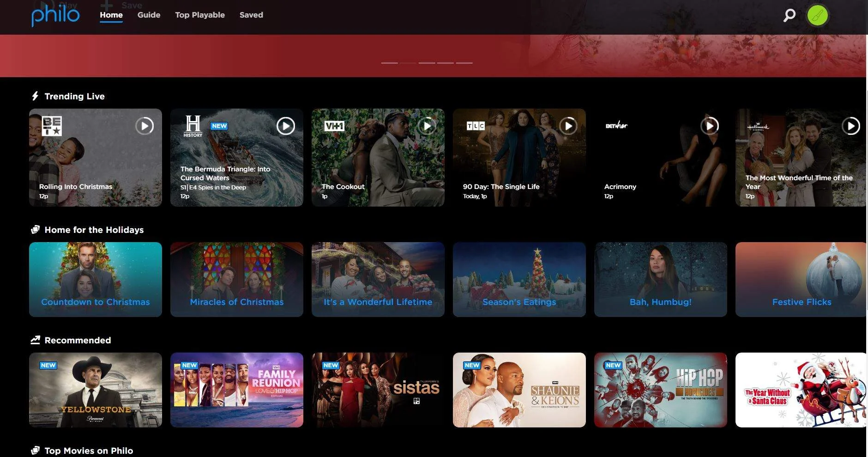Screen dimensions: 868x457
Task: Click the NEW badge on Hip Hop Homicides
Action: pos(613,365)
